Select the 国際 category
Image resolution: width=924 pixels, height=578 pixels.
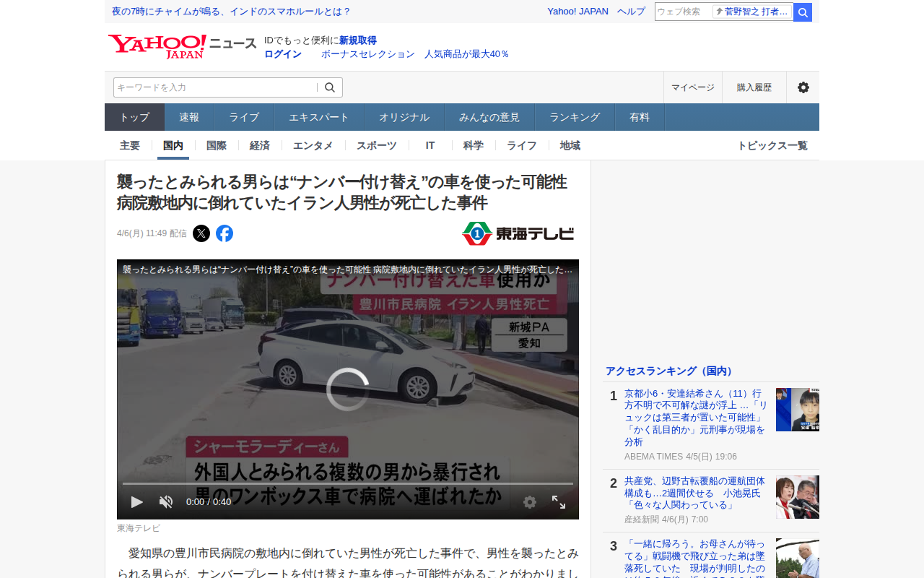(217, 145)
